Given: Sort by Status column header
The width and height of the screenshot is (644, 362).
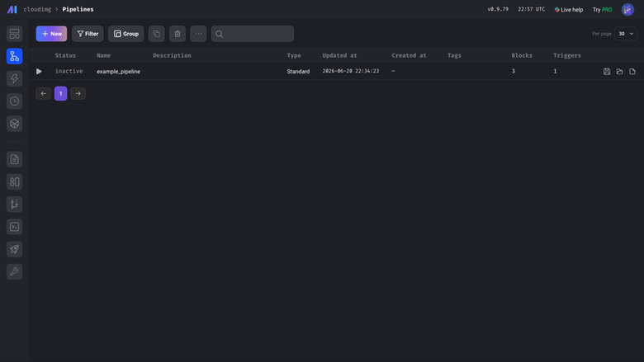Looking at the screenshot, I should 65,55.
